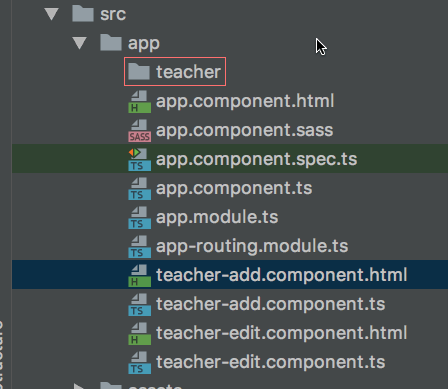Open the Structure side tool tab
This screenshot has height=389, width=448.
[3, 354]
